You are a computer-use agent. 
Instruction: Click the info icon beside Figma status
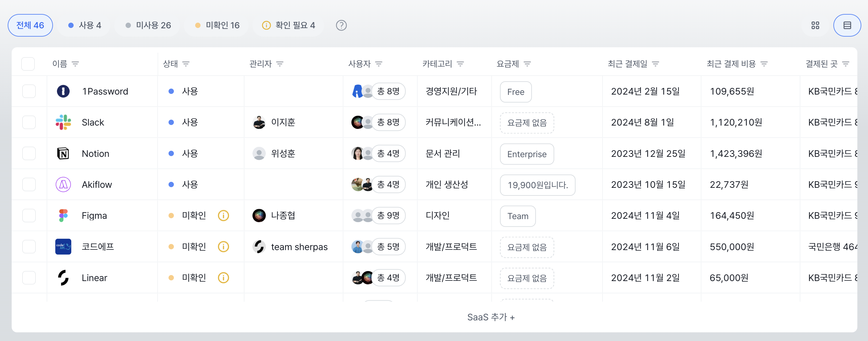point(223,216)
